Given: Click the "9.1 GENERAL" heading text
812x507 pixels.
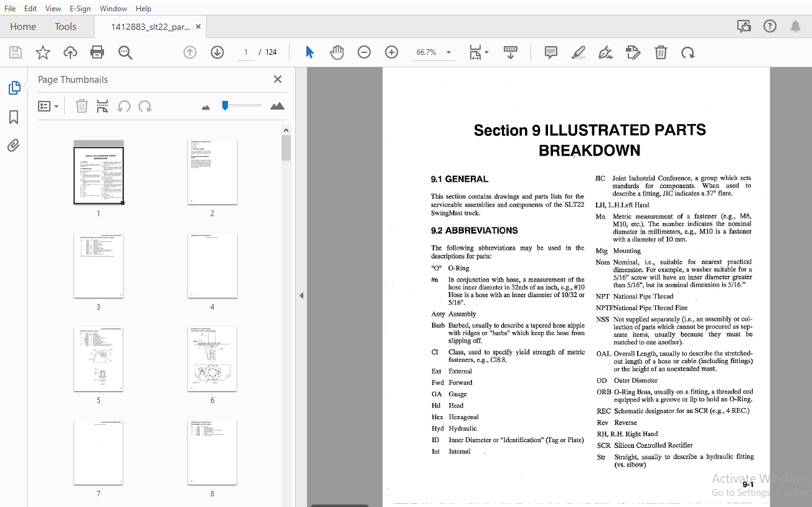Looking at the screenshot, I should (x=460, y=179).
